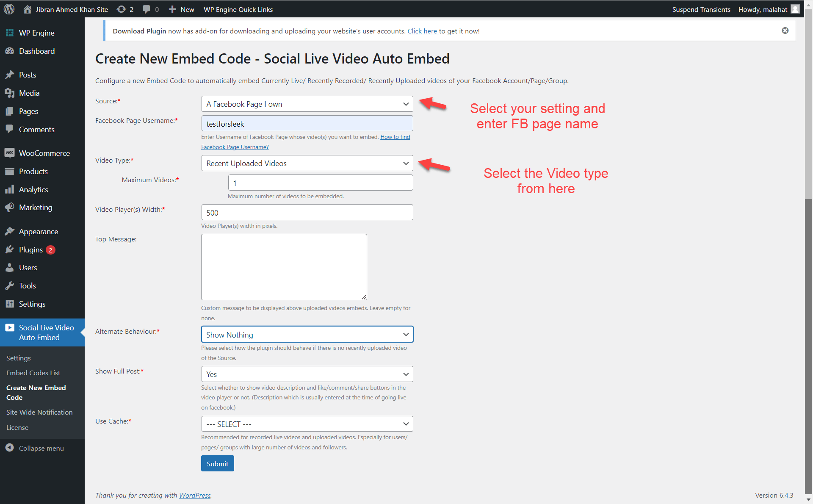Viewport: 813px width, 504px height.
Task: Click the updates refresh icon
Action: tap(122, 9)
